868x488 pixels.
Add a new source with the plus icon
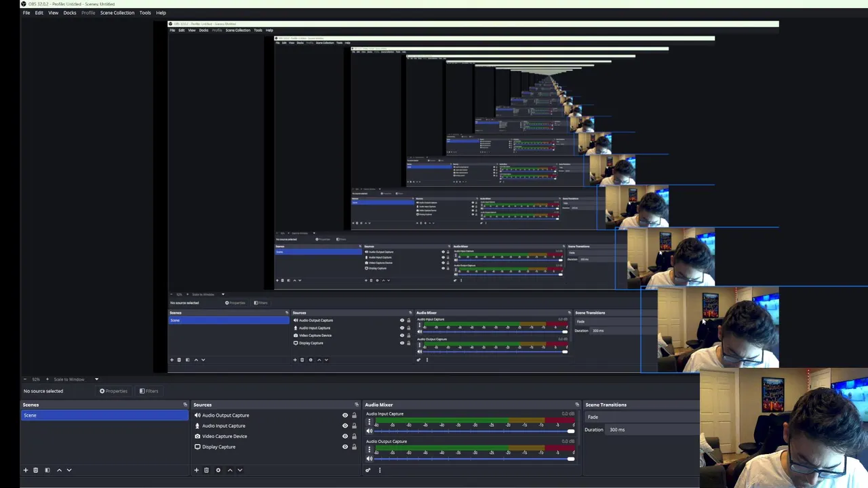[197, 470]
